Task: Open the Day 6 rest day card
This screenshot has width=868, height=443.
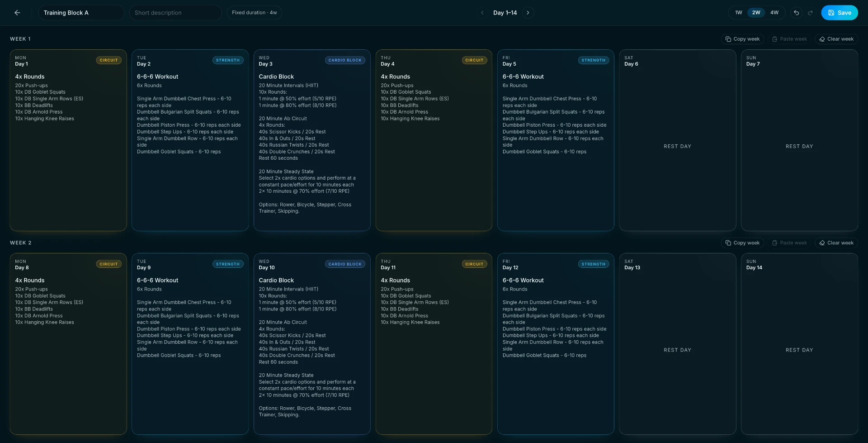Action: (x=677, y=140)
